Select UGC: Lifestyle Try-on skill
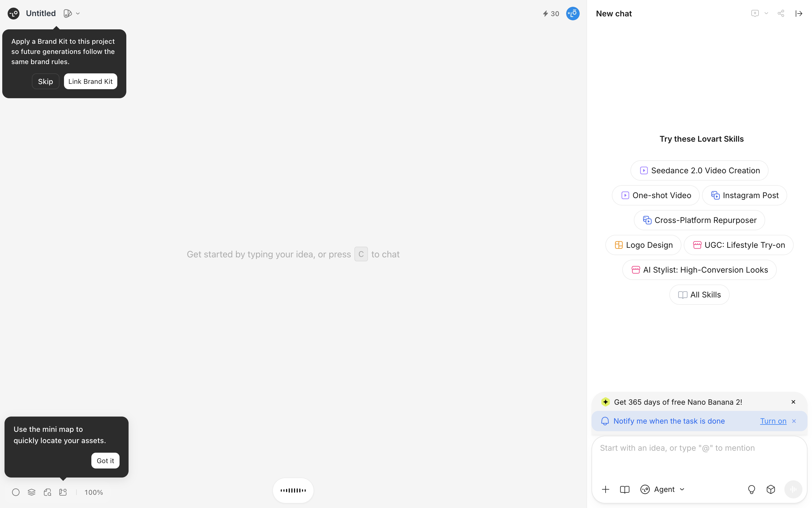812x508 pixels. [738, 245]
